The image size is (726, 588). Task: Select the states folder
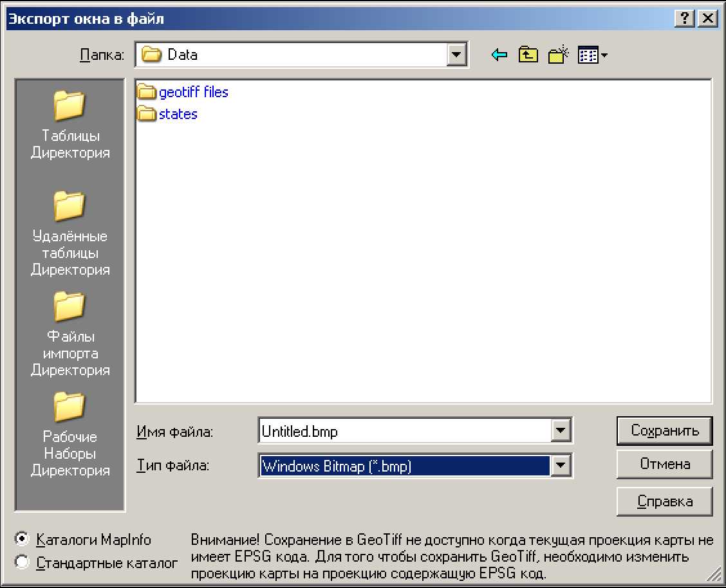point(177,115)
